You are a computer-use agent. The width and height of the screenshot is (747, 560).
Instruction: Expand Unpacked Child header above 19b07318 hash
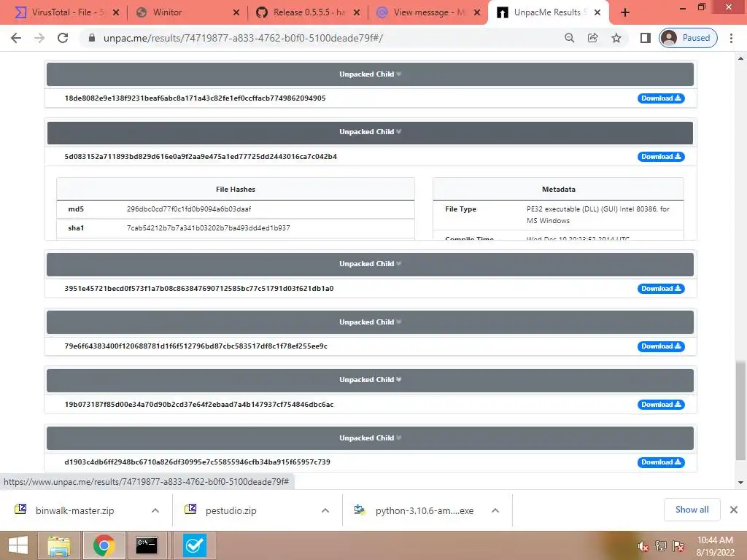(x=370, y=380)
